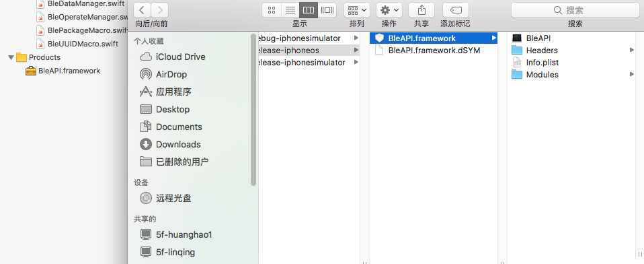Switch Finder to Cover Flow view
The height and width of the screenshot is (264, 644).
(x=327, y=10)
